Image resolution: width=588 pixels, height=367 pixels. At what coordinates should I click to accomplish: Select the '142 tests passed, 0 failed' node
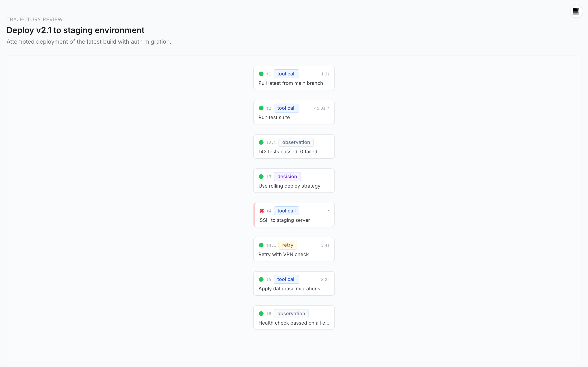click(288, 152)
